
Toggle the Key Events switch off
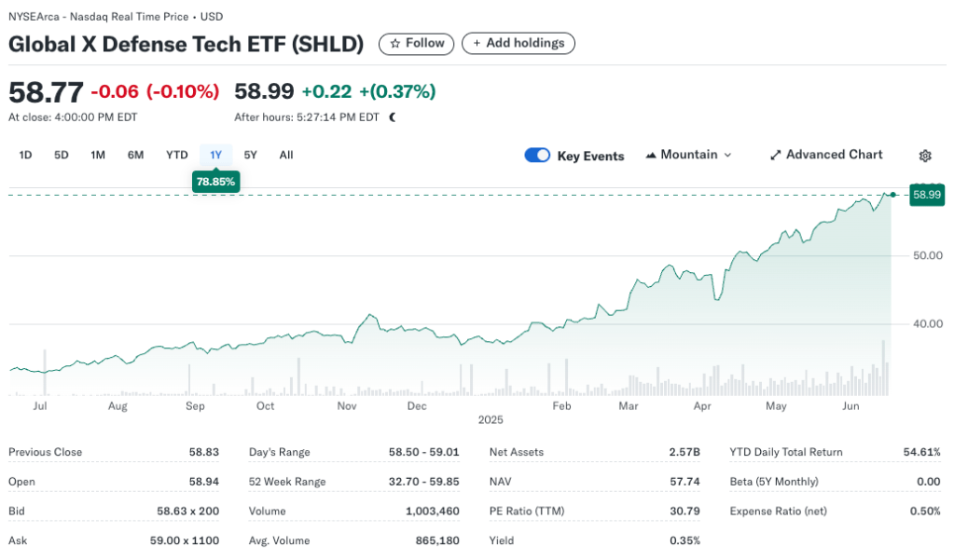tap(537, 156)
